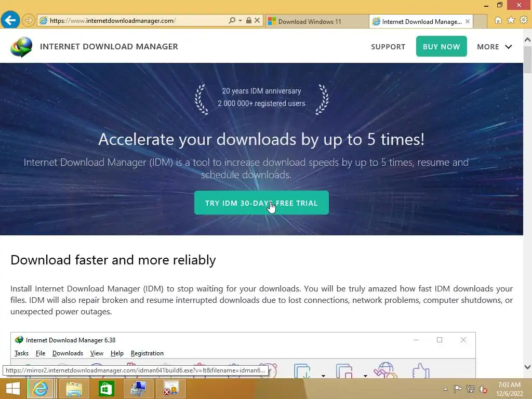Screen dimensions: 532x399
Task: Open File Explorer from the taskbar
Action: (74, 389)
